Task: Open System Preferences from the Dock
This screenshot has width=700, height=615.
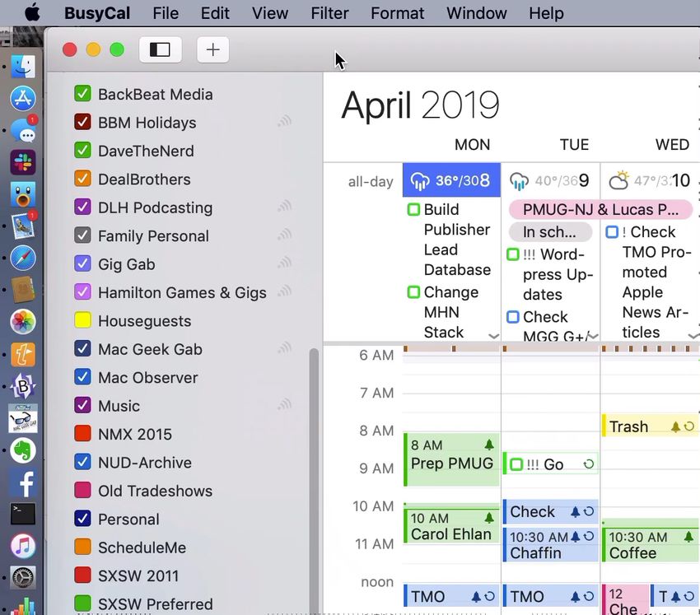Action: [x=23, y=577]
